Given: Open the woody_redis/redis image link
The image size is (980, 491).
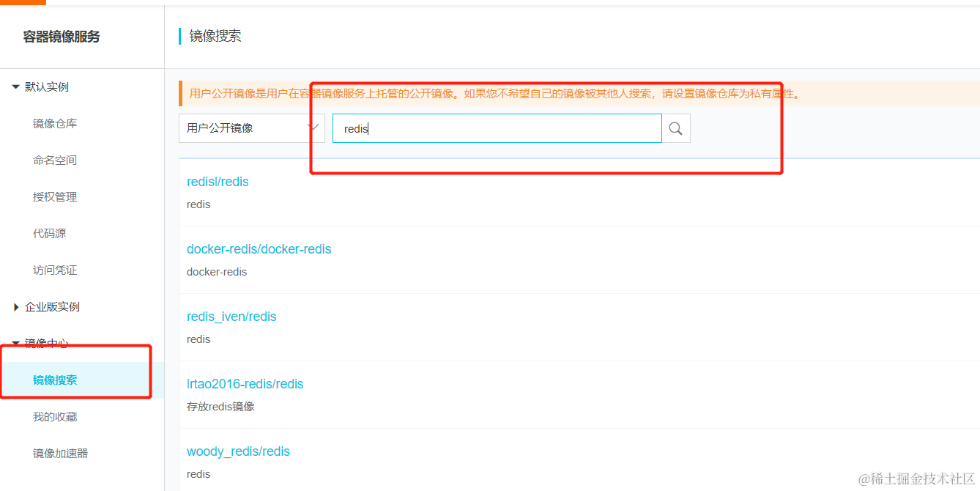Looking at the screenshot, I should click(238, 451).
